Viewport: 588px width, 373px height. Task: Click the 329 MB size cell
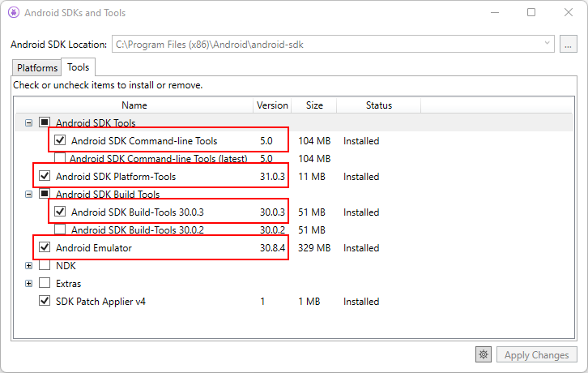(x=314, y=248)
